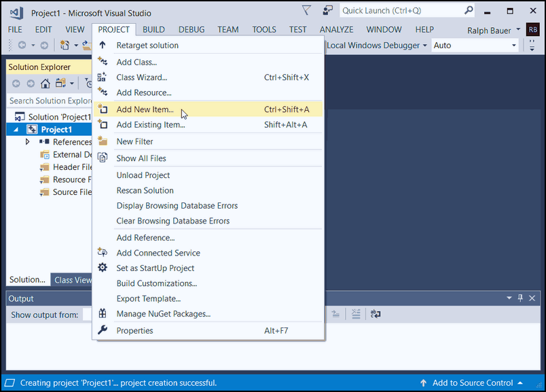The image size is (546, 392).
Task: Select Rescan Solution menu entry
Action: [x=208, y=191]
